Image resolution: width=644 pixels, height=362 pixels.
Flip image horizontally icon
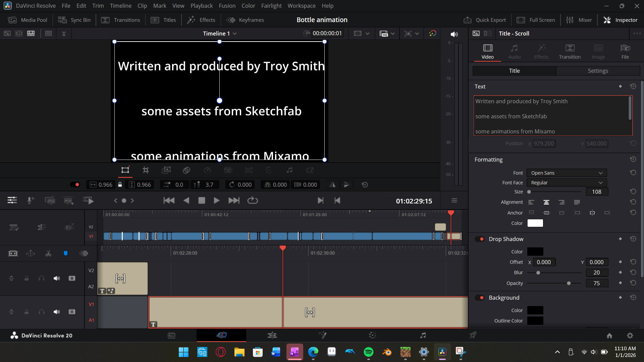(332, 185)
